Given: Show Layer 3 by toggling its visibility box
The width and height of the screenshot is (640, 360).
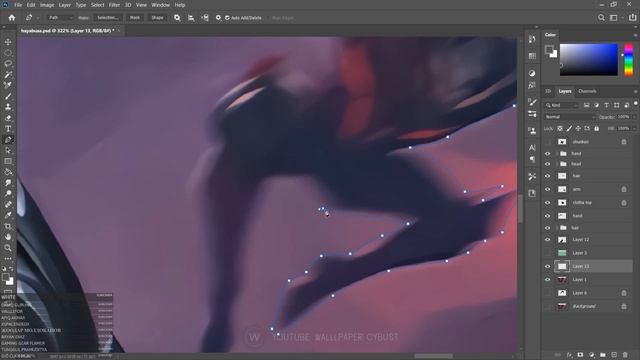Looking at the screenshot, I should pyautogui.click(x=548, y=253).
